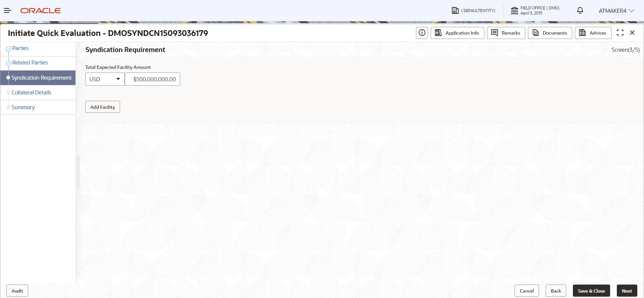
Task: Open Application Info
Action: pyautogui.click(x=457, y=33)
